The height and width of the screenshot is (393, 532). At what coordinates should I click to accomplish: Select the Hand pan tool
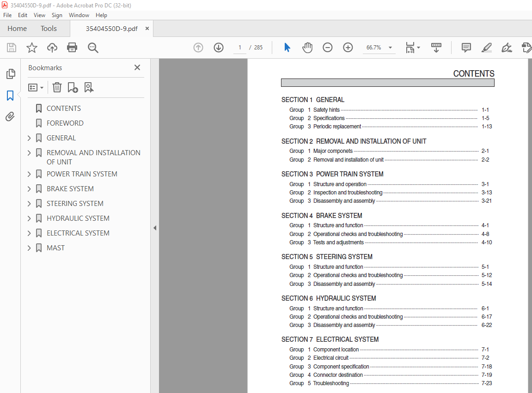307,48
